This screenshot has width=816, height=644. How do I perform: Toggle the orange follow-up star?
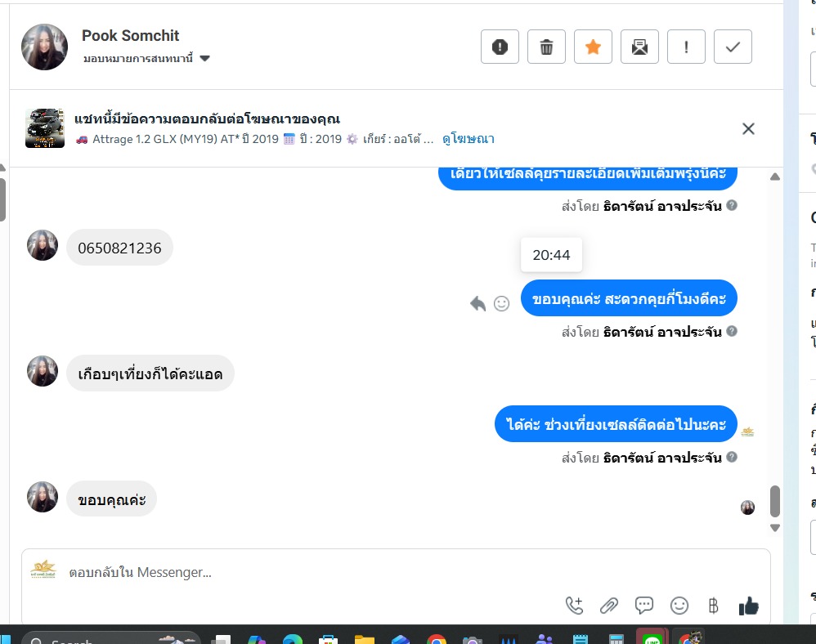pyautogui.click(x=593, y=47)
